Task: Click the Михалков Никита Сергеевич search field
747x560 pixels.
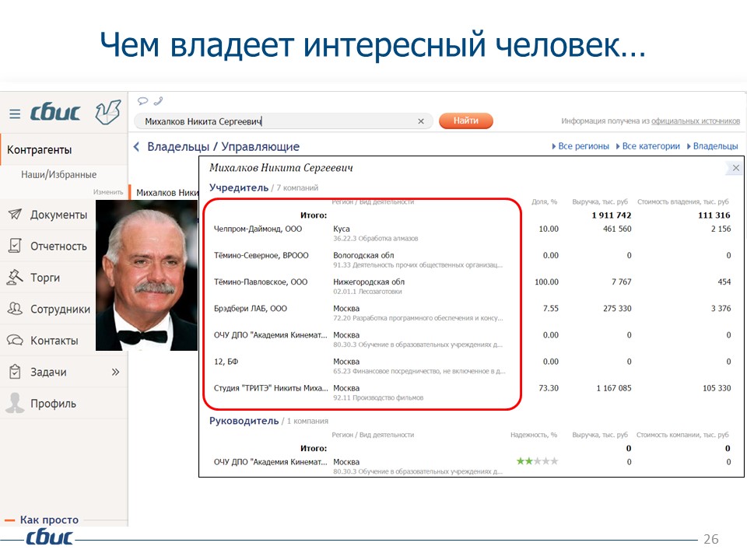Action: click(283, 121)
